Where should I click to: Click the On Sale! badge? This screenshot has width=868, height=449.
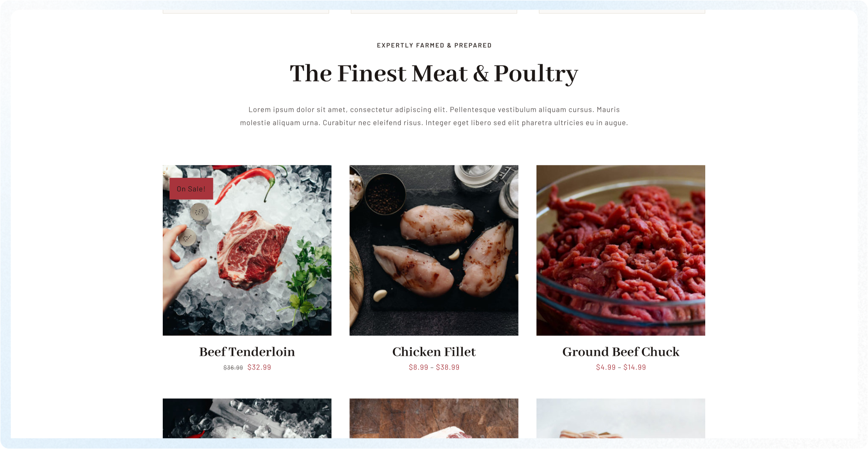point(191,189)
